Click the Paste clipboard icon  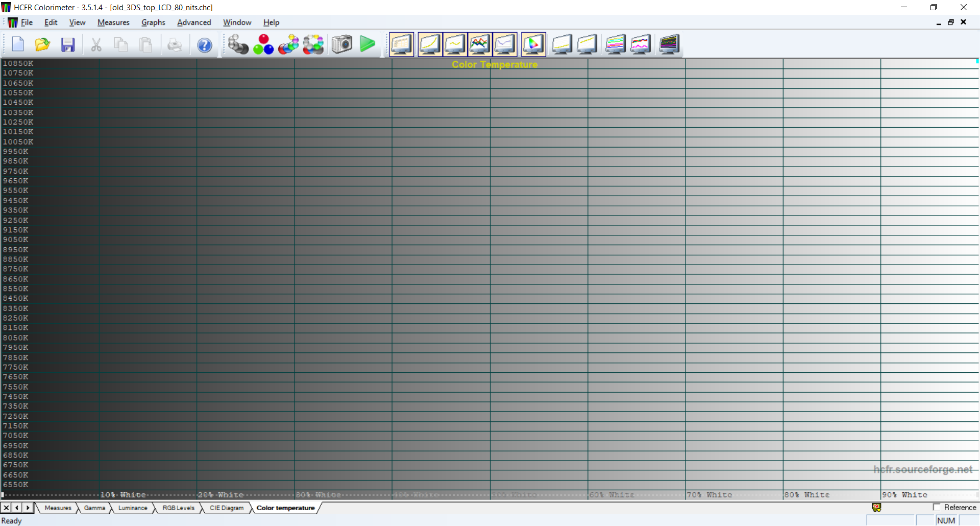[146, 44]
